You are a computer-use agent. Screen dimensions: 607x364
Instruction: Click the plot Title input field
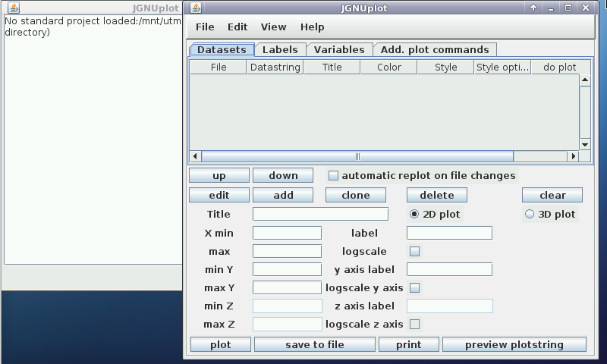(320, 214)
